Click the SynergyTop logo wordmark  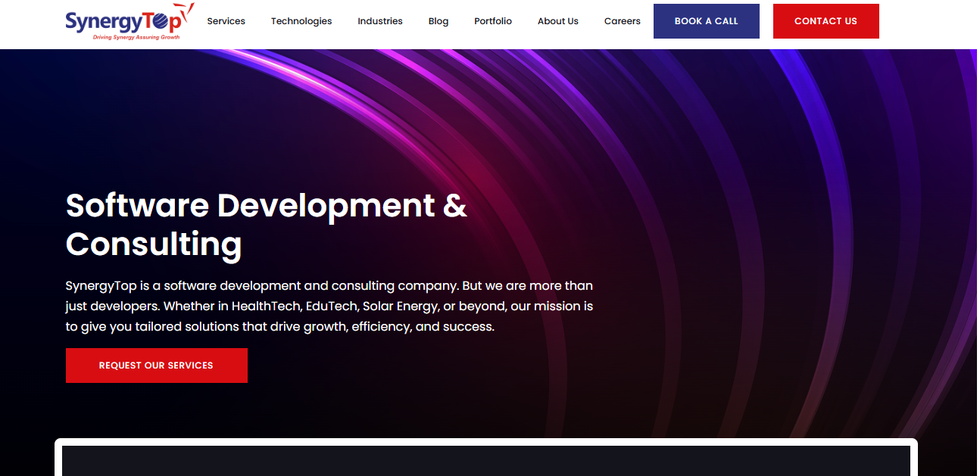coord(121,22)
